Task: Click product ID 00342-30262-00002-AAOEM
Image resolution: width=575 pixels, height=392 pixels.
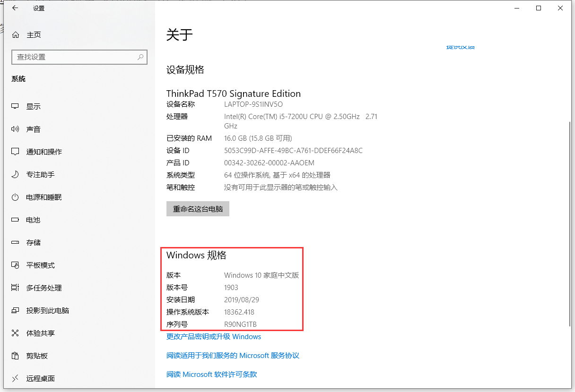Action: coord(269,163)
